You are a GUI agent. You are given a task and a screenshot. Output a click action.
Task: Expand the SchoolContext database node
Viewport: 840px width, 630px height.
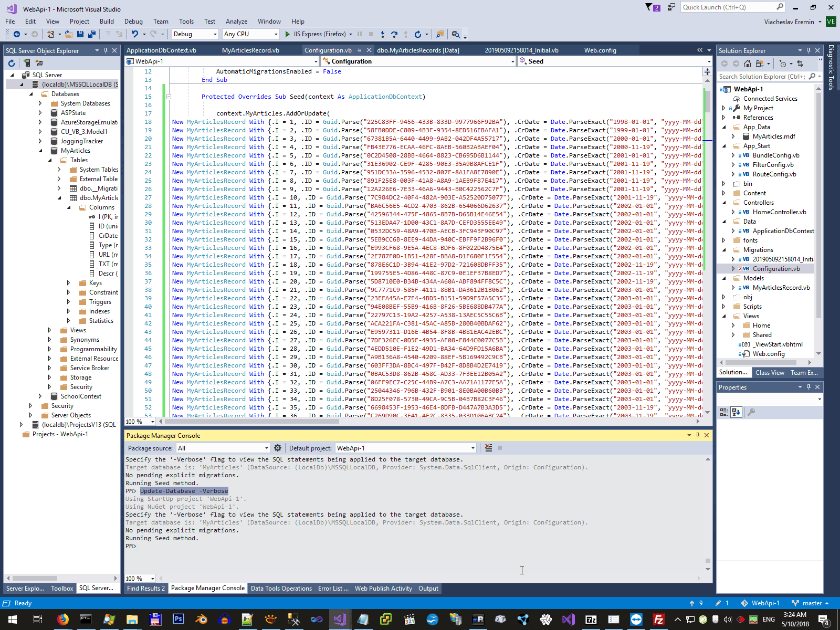(x=40, y=396)
